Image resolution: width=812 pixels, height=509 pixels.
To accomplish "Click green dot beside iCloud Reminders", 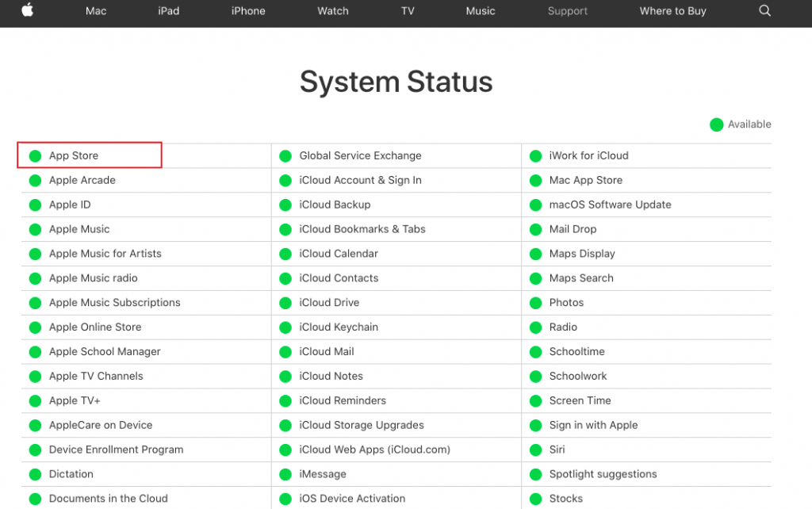I will (285, 401).
